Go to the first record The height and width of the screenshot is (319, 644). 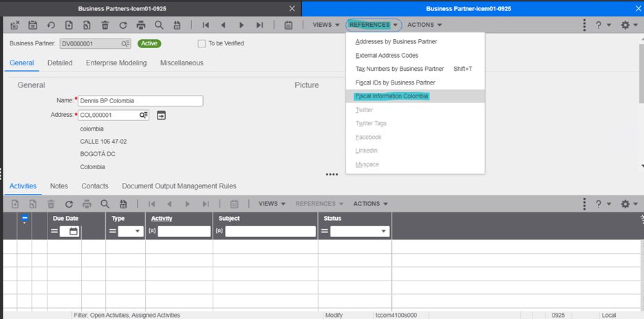pos(205,25)
